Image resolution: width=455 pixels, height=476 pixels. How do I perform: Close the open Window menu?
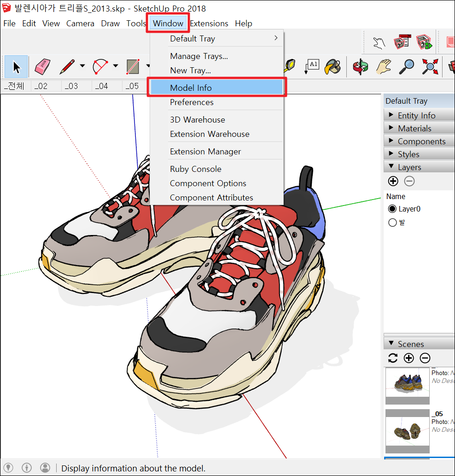point(168,24)
